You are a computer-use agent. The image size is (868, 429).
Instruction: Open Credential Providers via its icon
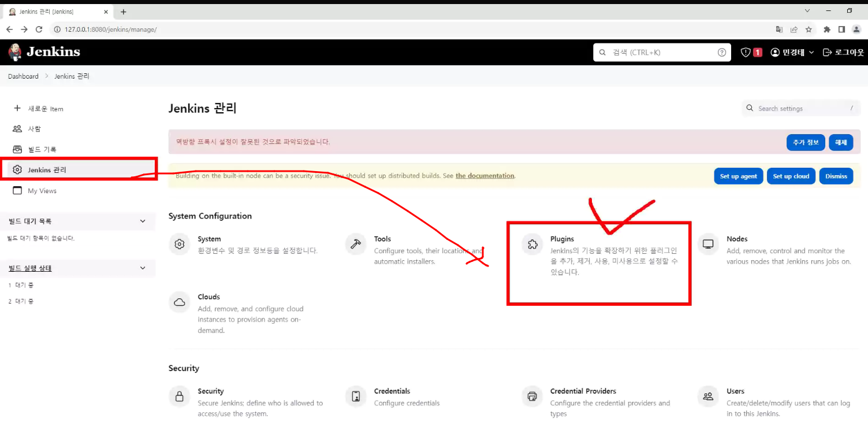532,397
